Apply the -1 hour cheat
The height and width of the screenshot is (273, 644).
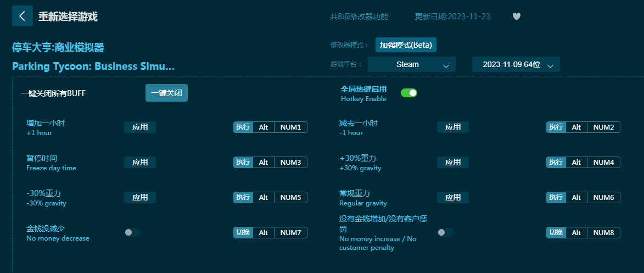coord(453,127)
